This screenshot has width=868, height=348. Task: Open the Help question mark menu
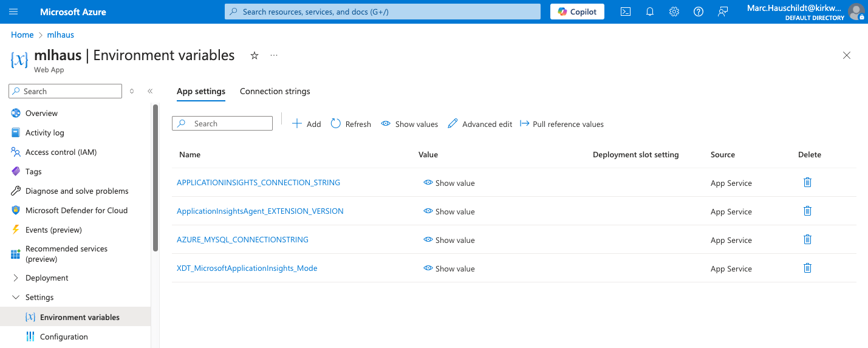tap(699, 12)
